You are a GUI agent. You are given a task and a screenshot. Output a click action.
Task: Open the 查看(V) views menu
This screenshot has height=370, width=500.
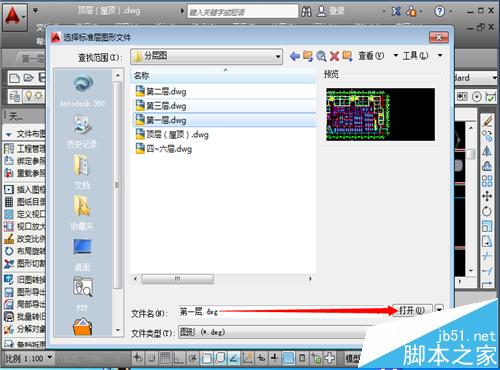(371, 56)
